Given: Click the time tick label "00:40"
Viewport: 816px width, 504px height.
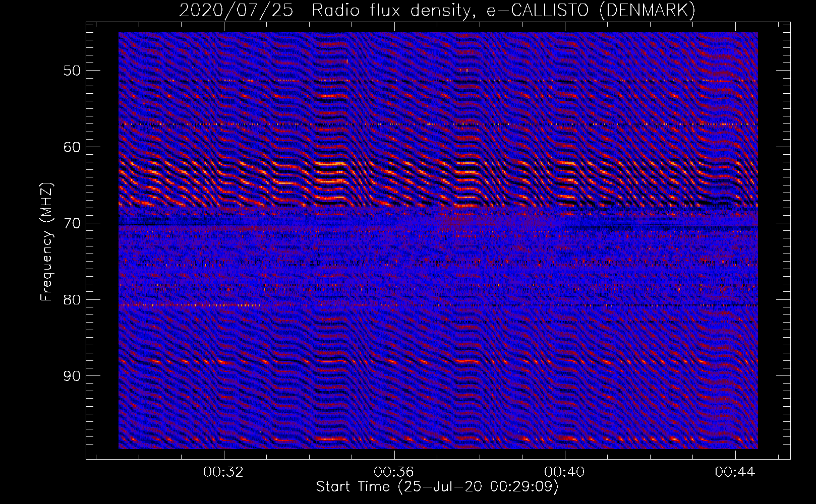Looking at the screenshot, I should (565, 472).
